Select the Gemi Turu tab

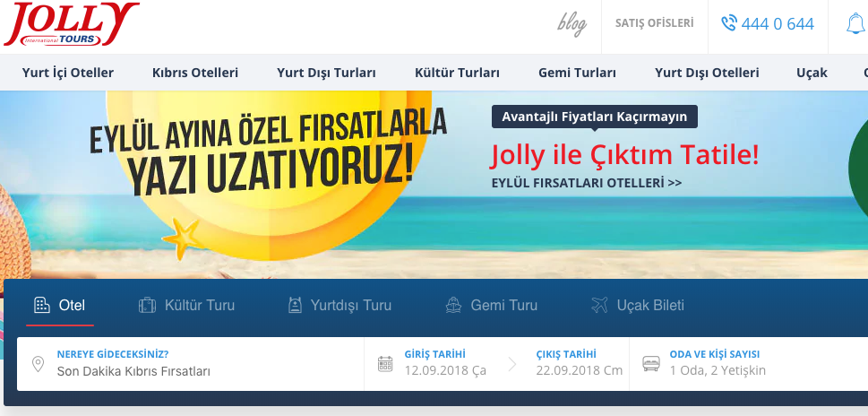pyautogui.click(x=492, y=305)
